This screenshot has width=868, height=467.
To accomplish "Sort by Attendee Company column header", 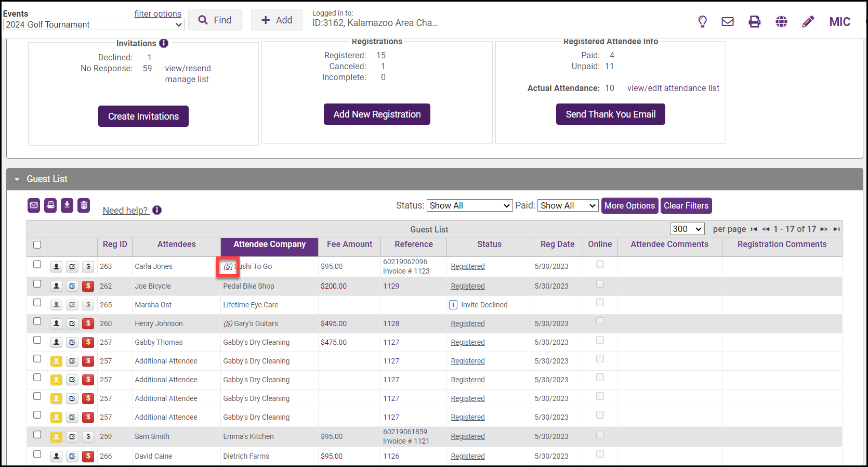I will pyautogui.click(x=269, y=244).
